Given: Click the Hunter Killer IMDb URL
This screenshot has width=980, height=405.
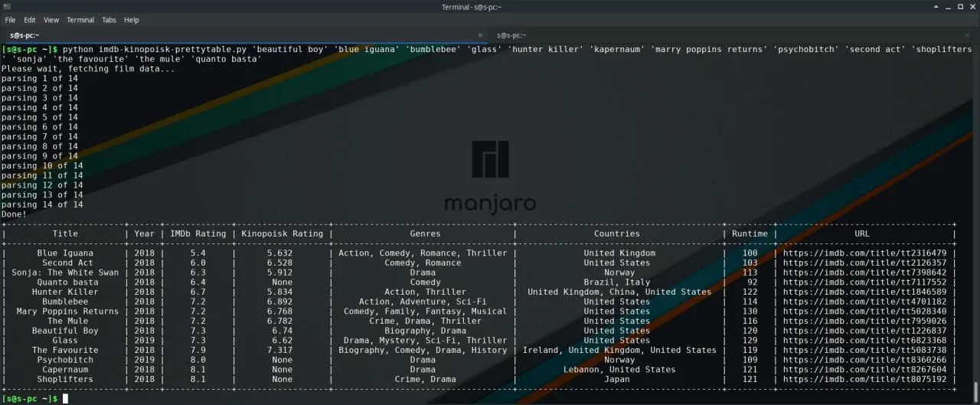Looking at the screenshot, I should coord(865,292).
